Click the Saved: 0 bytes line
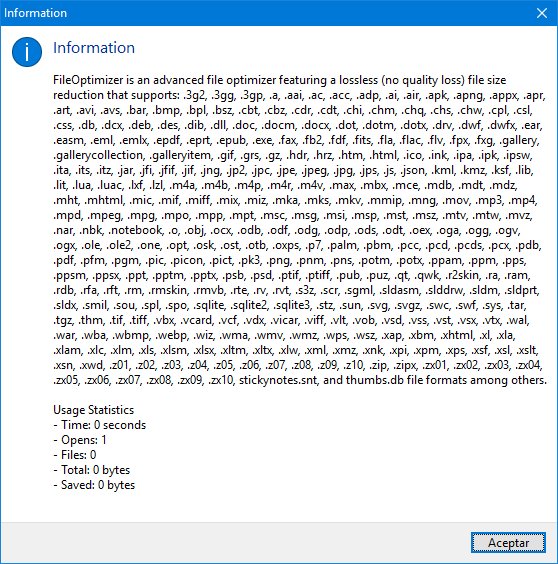Screen dimensions: 558x564 (94, 485)
